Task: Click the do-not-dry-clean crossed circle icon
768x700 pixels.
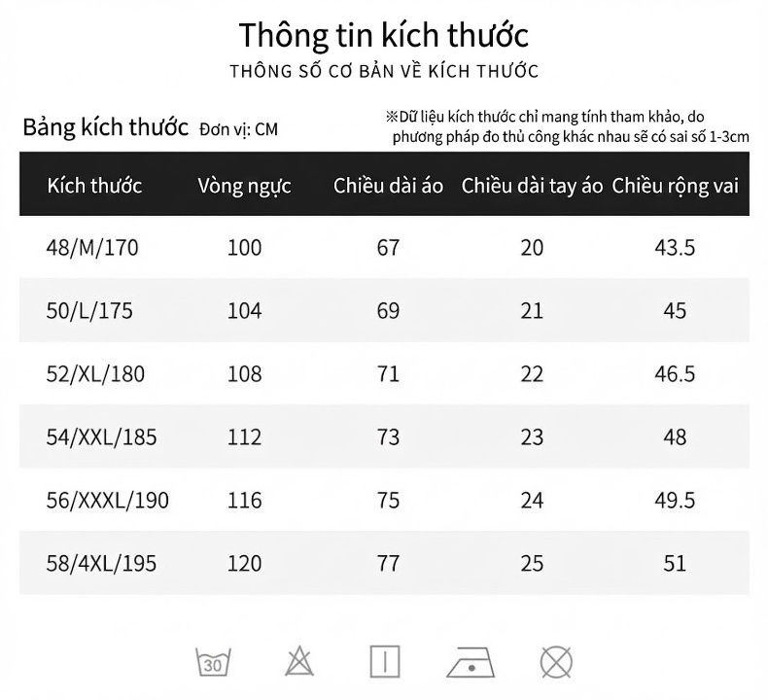Action: pos(556,662)
